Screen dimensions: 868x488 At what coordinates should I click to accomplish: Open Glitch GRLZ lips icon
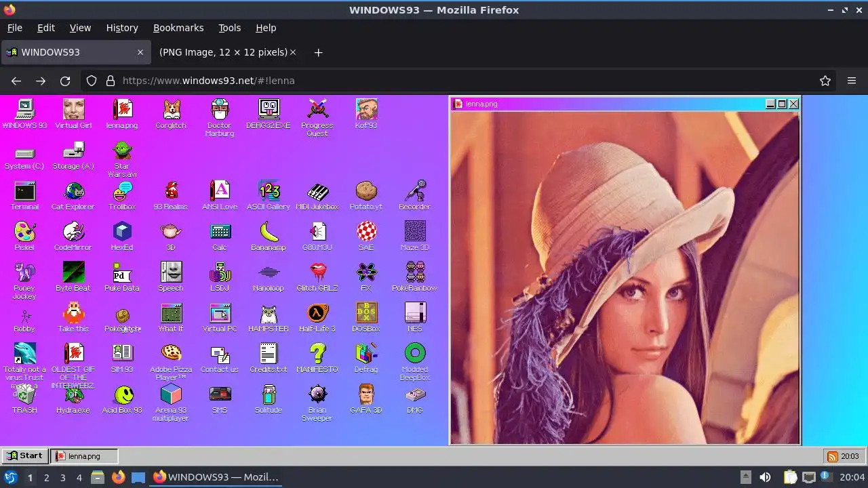pos(317,272)
